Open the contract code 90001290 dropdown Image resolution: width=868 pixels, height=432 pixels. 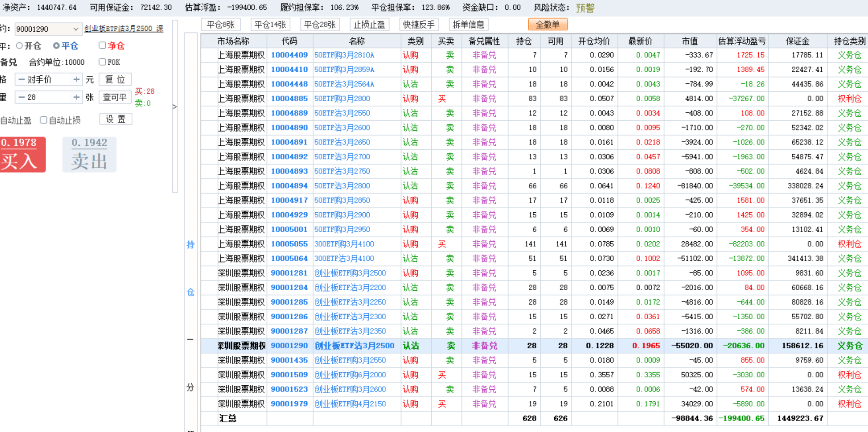coord(75,29)
